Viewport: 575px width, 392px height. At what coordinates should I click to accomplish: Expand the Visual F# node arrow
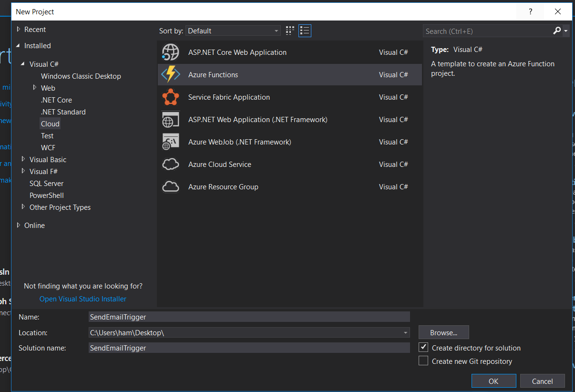click(23, 171)
